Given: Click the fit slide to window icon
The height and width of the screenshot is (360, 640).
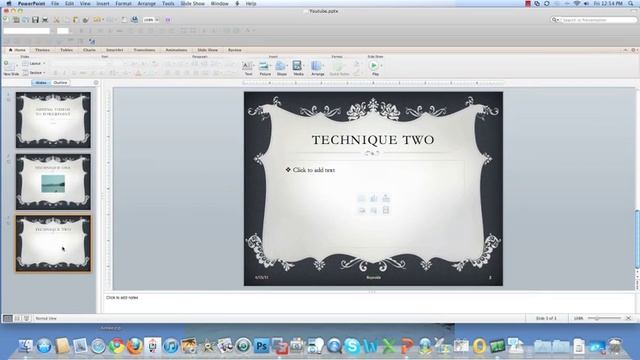Looking at the screenshot, I should point(629,318).
